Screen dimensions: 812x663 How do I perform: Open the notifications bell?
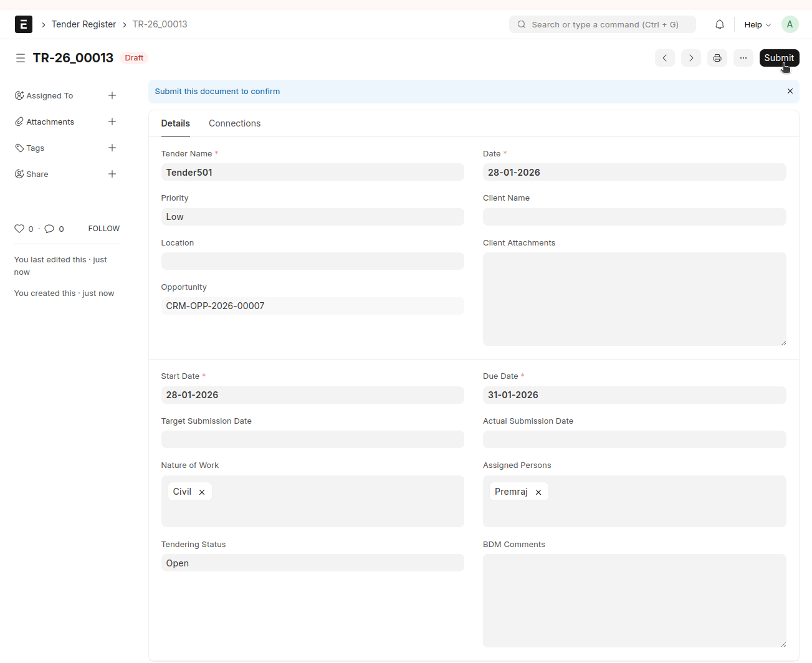[x=719, y=24]
